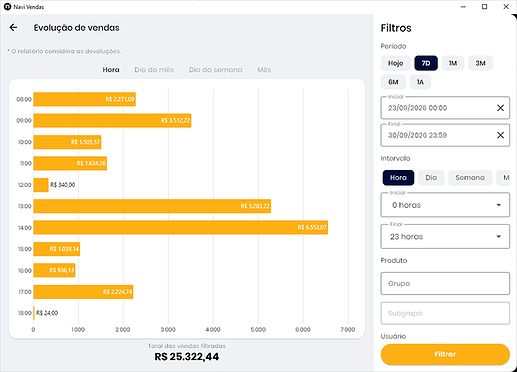Click the 09:00 bar R$ 3.512,22

tap(112, 120)
